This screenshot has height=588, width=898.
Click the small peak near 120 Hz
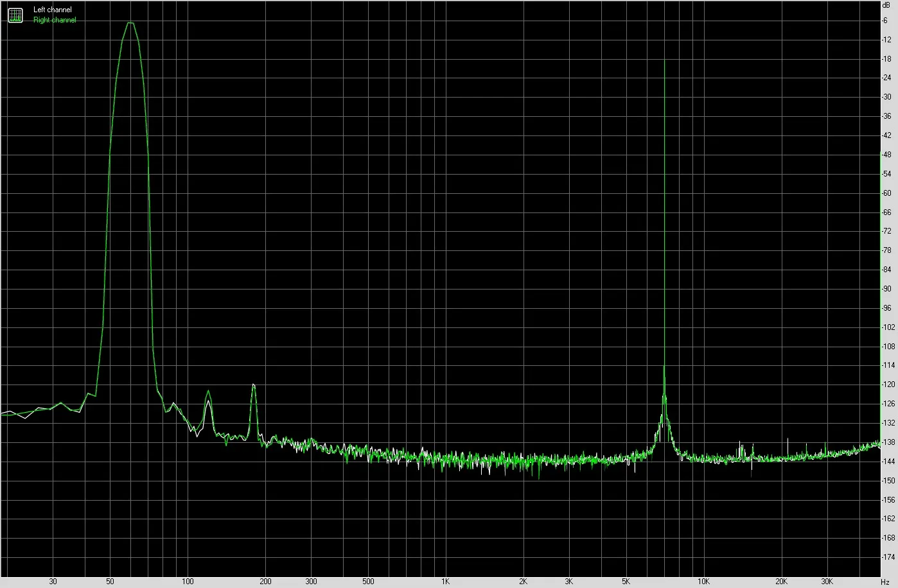point(208,391)
